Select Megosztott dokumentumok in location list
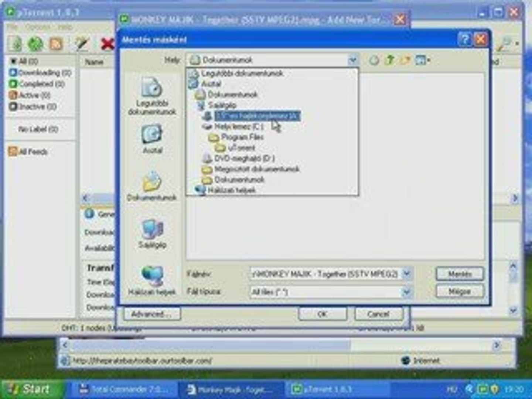Screen dimensions: 532x399 coord(257,169)
